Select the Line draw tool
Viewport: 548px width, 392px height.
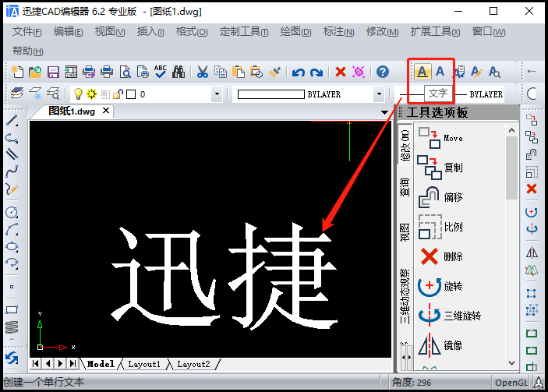[12, 120]
